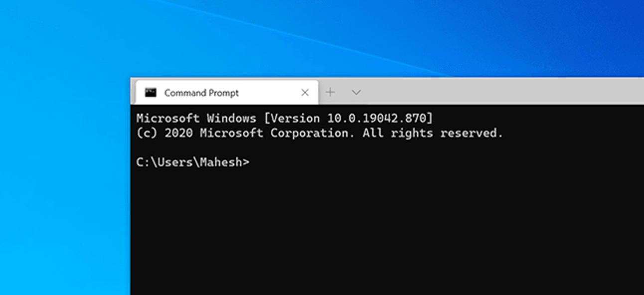The width and height of the screenshot is (644, 295).
Task: Open a new tab with the plus button
Action: click(330, 92)
